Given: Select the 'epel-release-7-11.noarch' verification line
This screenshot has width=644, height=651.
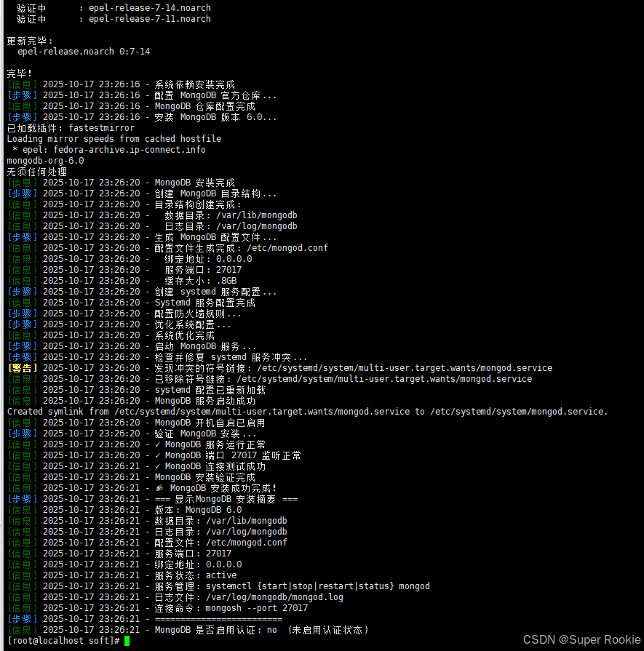Looking at the screenshot, I should pyautogui.click(x=114, y=19).
